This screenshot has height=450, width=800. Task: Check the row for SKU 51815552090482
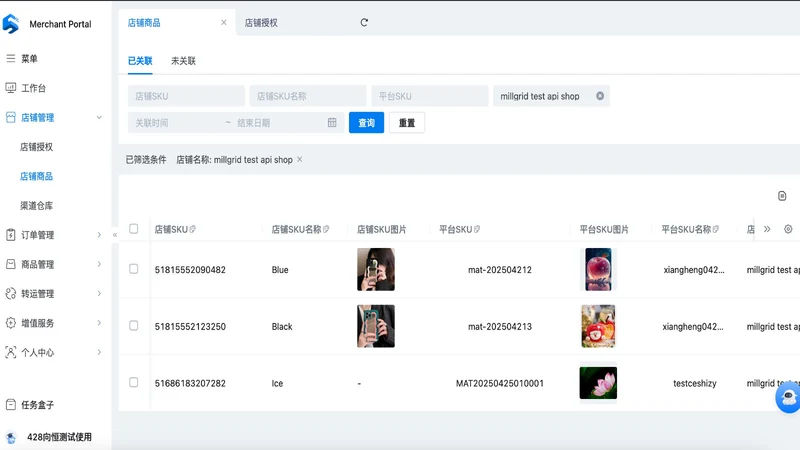tap(134, 269)
